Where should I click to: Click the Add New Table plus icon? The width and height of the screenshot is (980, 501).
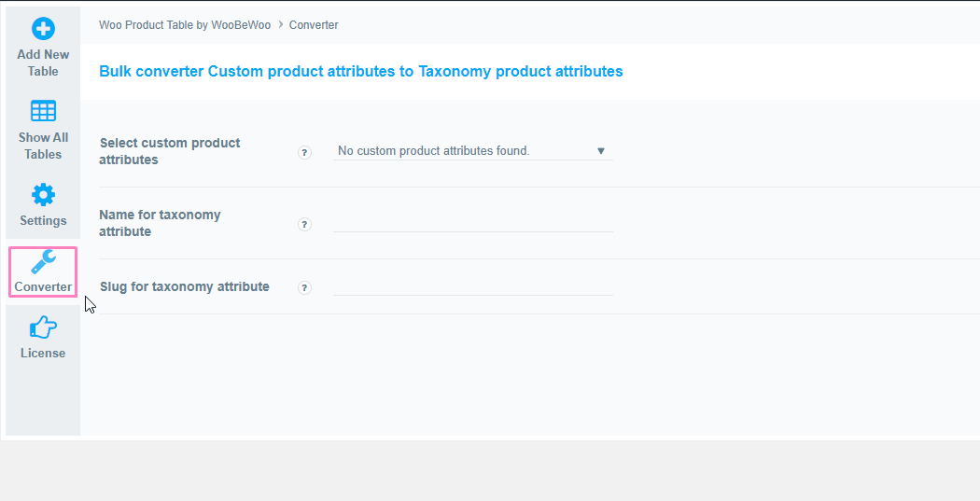pos(43,29)
